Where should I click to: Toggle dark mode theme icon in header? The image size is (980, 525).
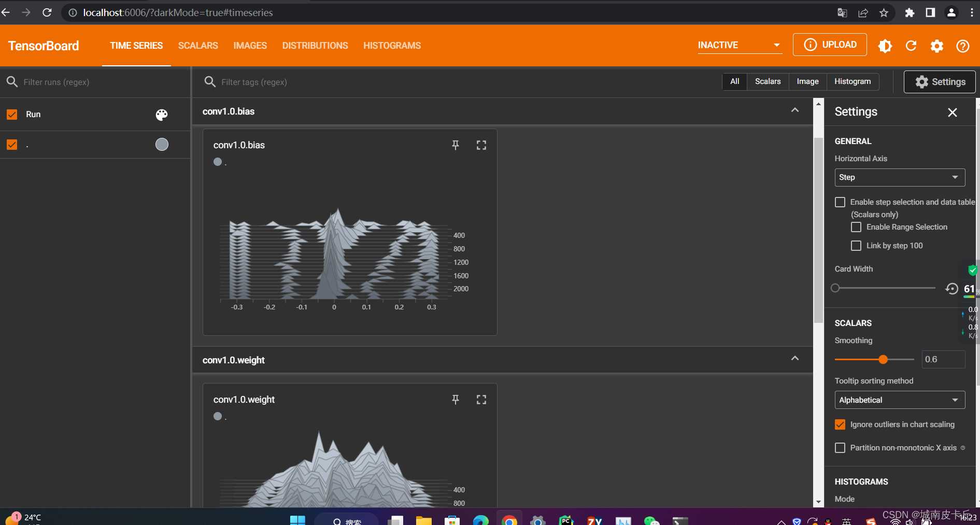point(885,46)
